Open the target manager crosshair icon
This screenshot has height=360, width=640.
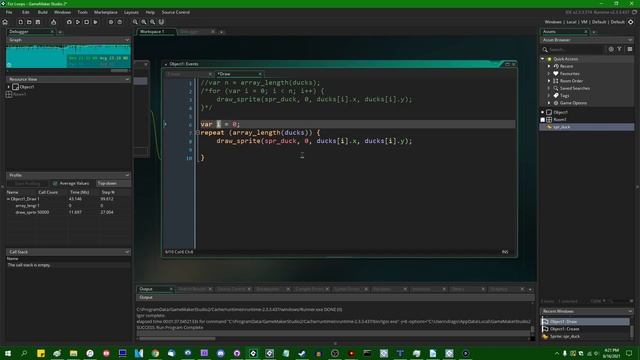(631, 22)
